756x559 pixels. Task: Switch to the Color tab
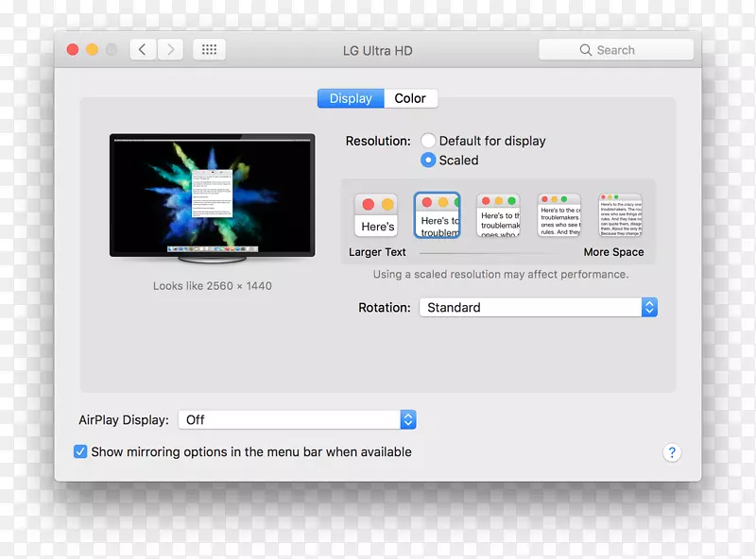tap(410, 98)
